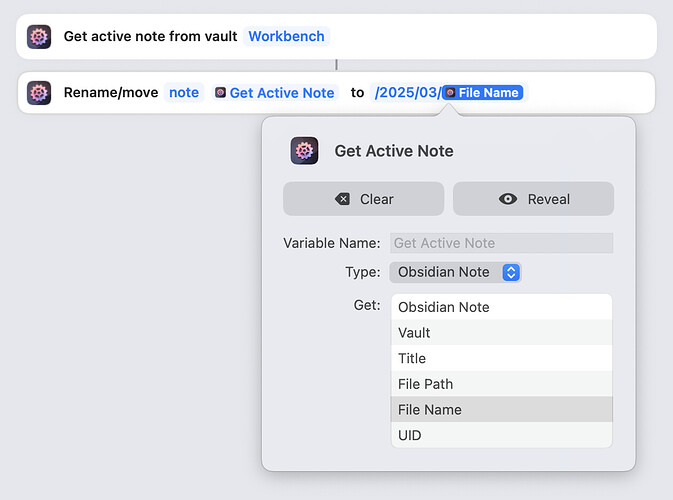Click the Obsidian icon on the Get active note action
This screenshot has height=500, width=673.
point(39,37)
